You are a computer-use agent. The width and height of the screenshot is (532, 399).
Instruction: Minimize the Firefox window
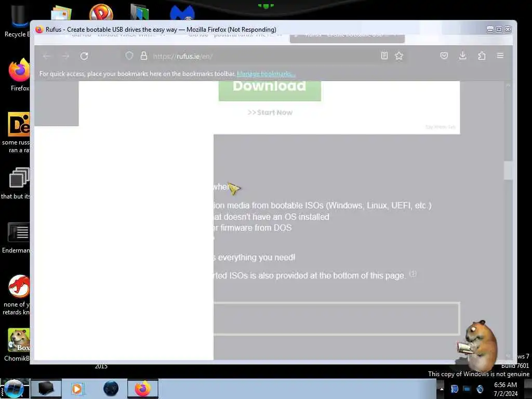pyautogui.click(x=490, y=30)
